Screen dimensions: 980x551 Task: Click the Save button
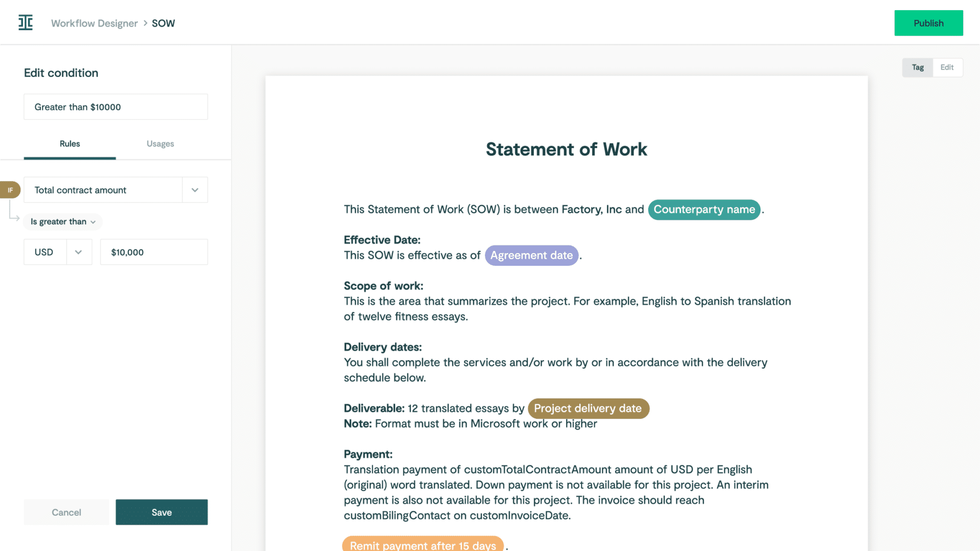(x=161, y=511)
